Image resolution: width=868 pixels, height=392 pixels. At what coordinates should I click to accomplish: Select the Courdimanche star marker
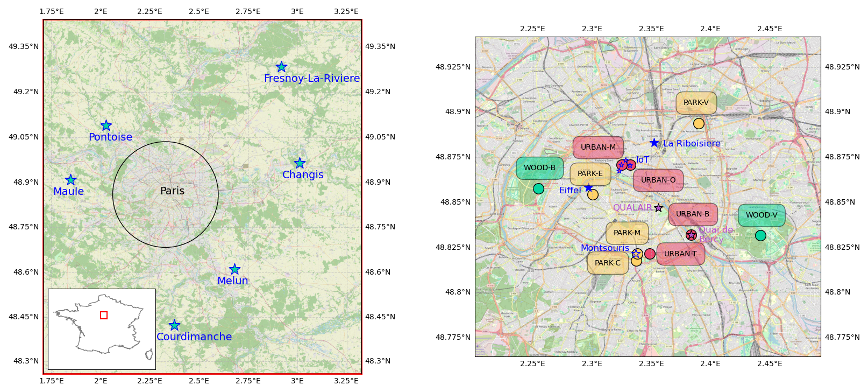pos(174,325)
